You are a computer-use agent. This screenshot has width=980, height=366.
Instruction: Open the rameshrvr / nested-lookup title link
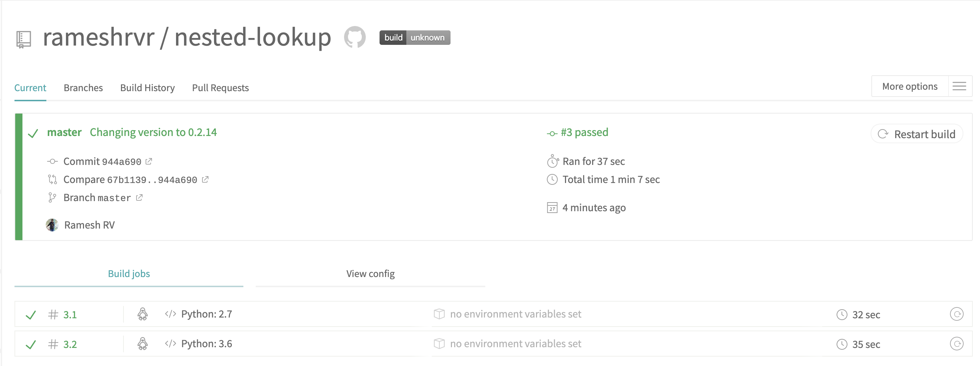point(187,37)
